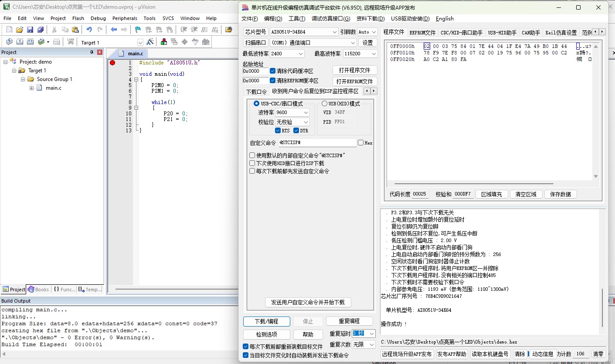Open Options for Target magic wand icon

(150, 42)
